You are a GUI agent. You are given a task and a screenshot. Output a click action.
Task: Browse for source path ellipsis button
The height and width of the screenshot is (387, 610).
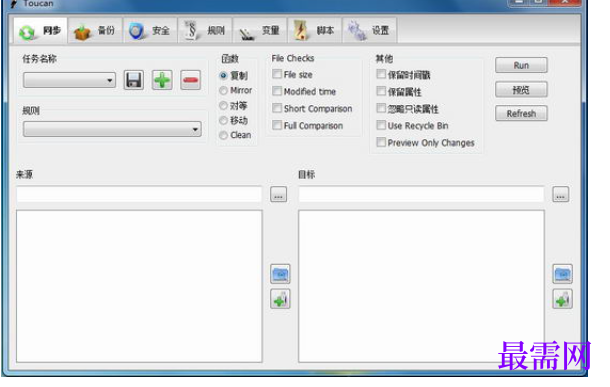[279, 194]
